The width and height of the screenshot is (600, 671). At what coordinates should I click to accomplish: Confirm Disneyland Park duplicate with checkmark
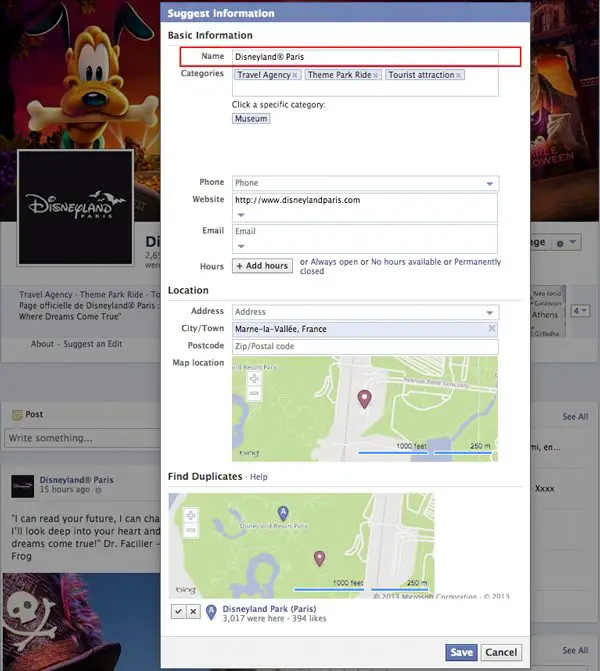pyautogui.click(x=178, y=612)
